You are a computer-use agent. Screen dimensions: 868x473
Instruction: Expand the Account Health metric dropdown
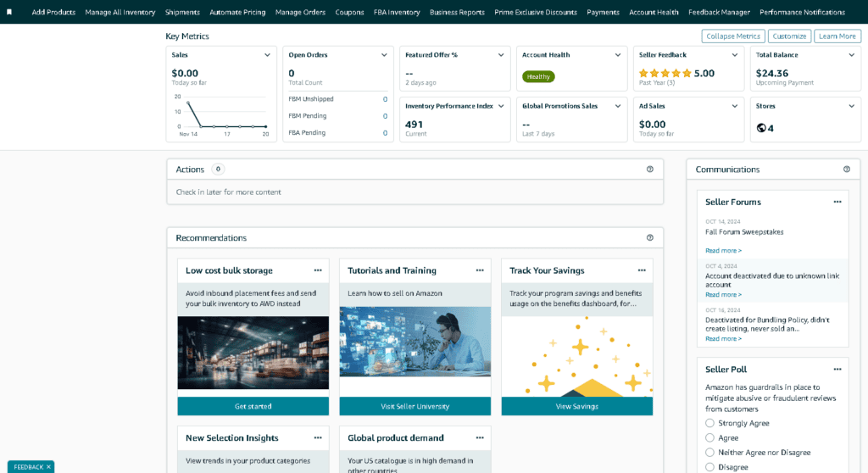click(x=618, y=55)
